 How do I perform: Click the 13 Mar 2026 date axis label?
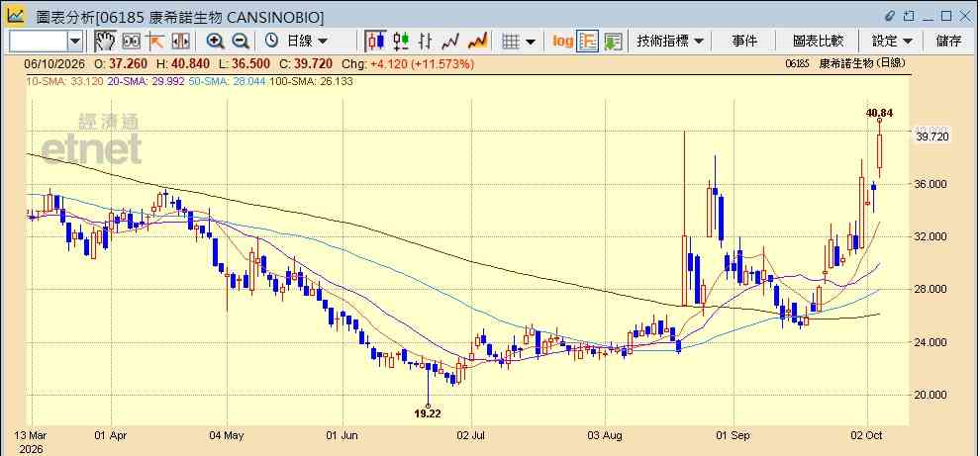tap(32, 441)
